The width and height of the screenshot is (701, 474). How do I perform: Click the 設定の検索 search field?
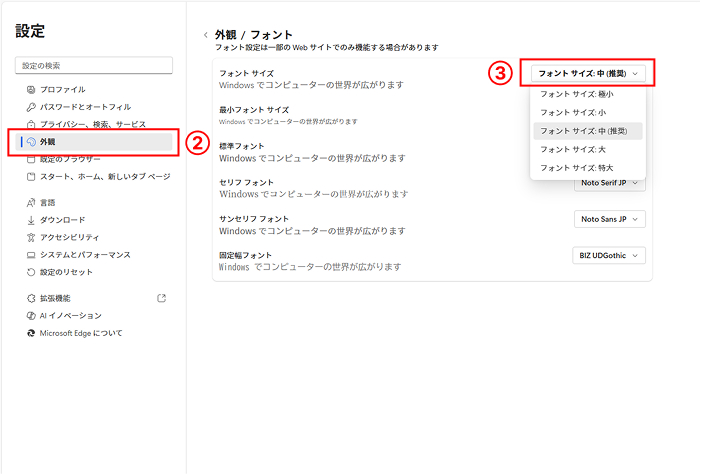coord(94,65)
